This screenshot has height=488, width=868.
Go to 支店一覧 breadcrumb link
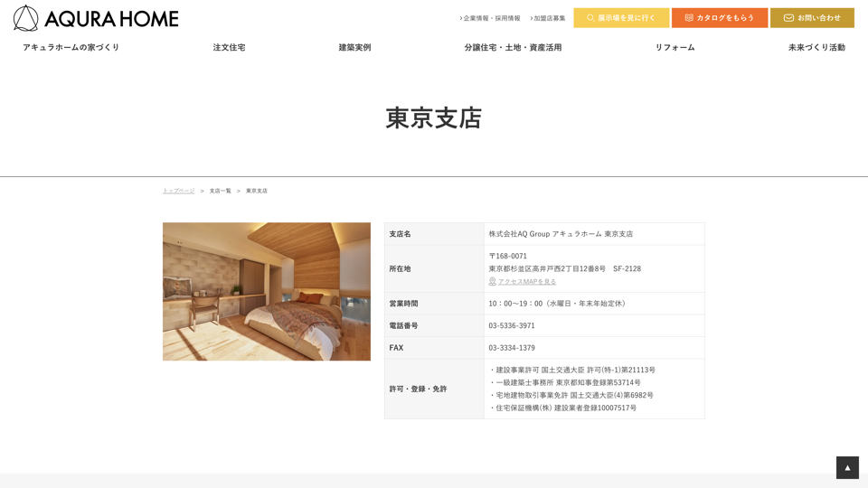221,191
